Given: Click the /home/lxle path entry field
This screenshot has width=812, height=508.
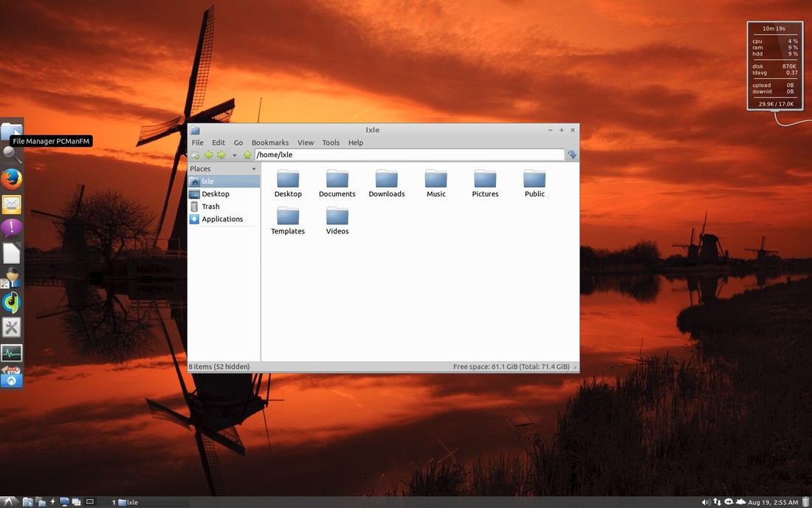Looking at the screenshot, I should (x=409, y=155).
